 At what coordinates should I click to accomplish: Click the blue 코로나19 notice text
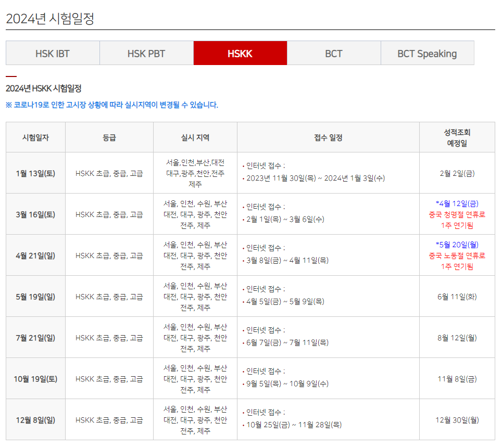(112, 105)
